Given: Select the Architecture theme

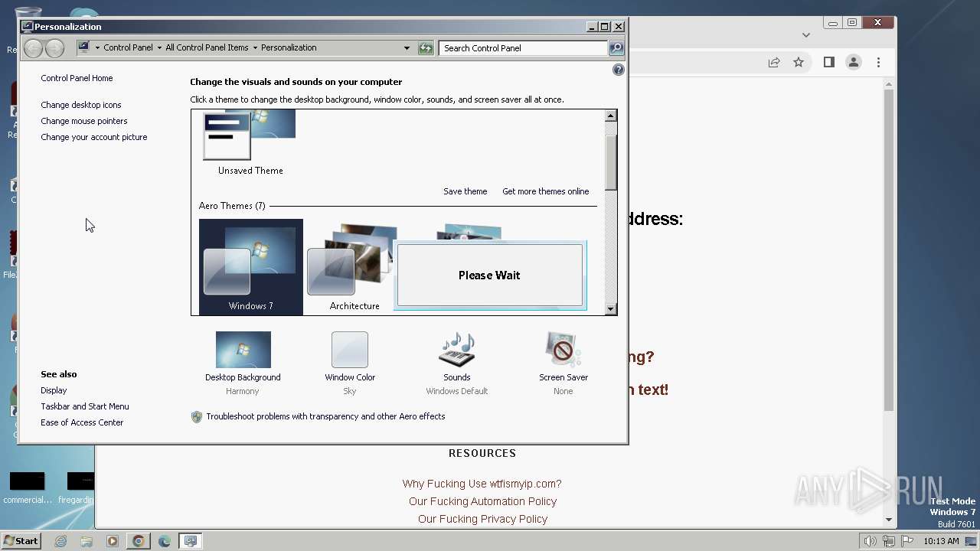Looking at the screenshot, I should (354, 267).
